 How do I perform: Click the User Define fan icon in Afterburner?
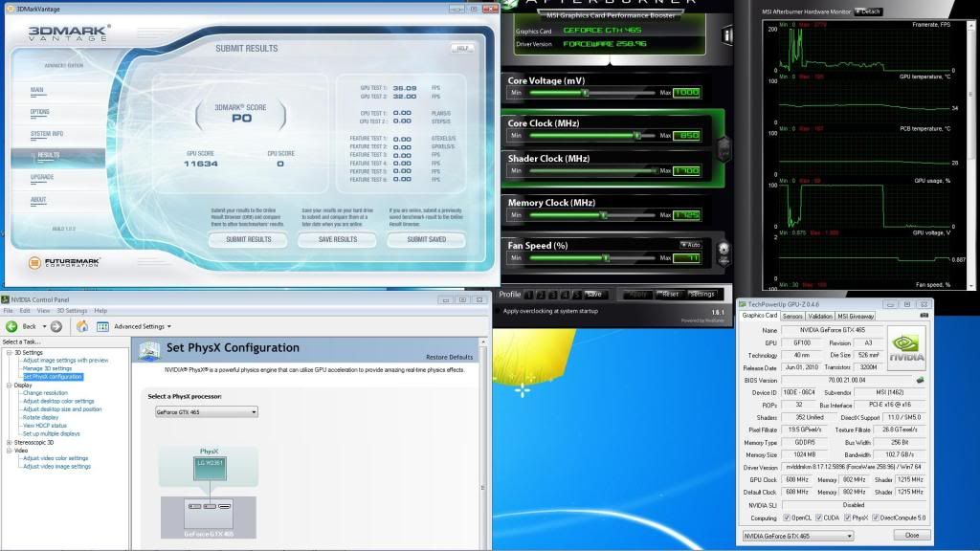point(724,253)
